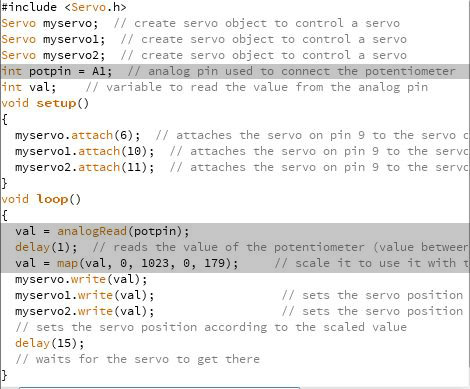Screen dimensions: 470x389
Task: Click the #include <Servo.h> line
Action: (x=63, y=7)
